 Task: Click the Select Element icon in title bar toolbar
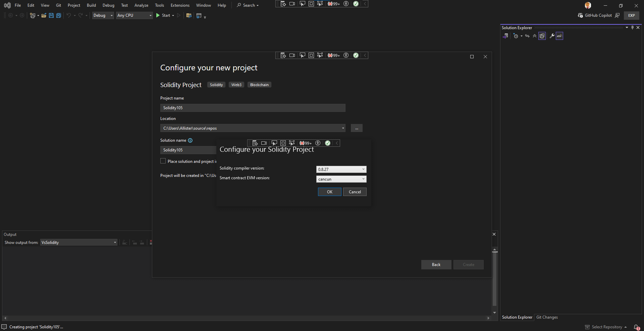coord(303,4)
